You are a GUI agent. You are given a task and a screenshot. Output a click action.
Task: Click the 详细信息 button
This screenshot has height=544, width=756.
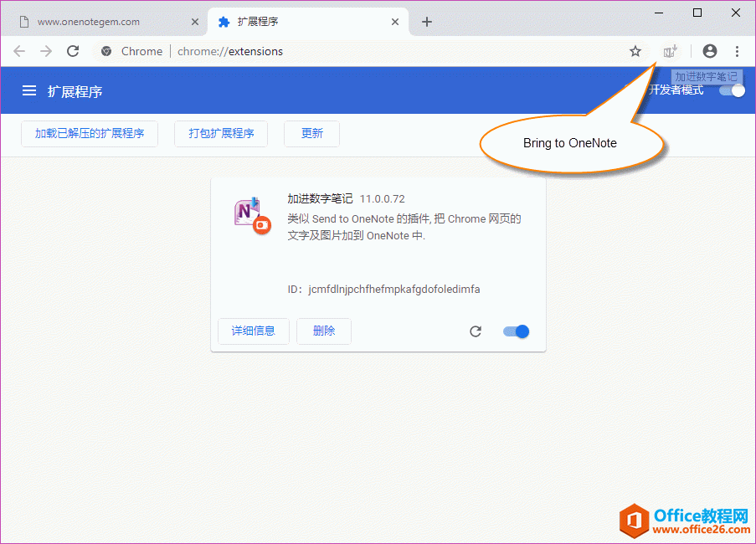(253, 331)
